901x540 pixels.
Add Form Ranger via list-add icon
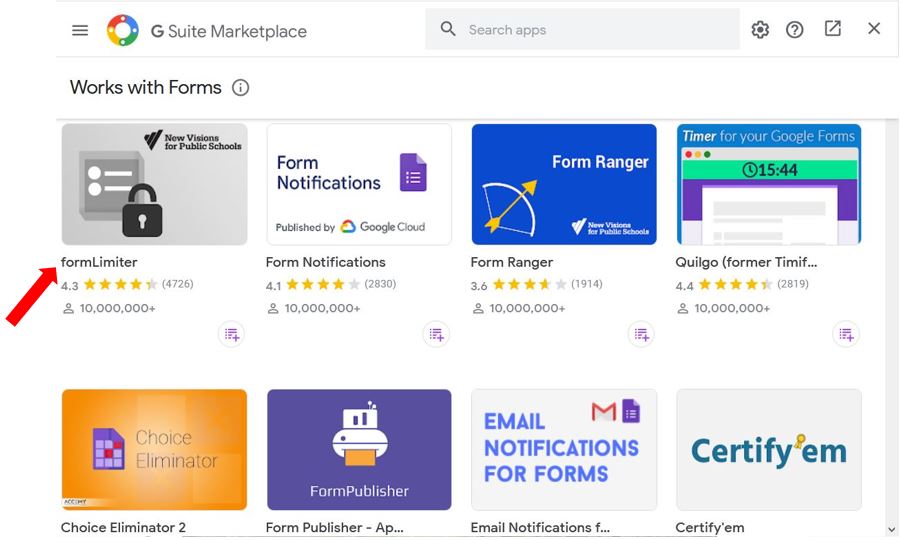(641, 334)
